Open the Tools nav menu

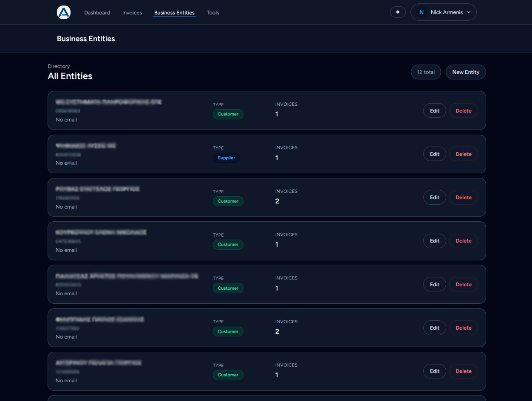coord(213,13)
